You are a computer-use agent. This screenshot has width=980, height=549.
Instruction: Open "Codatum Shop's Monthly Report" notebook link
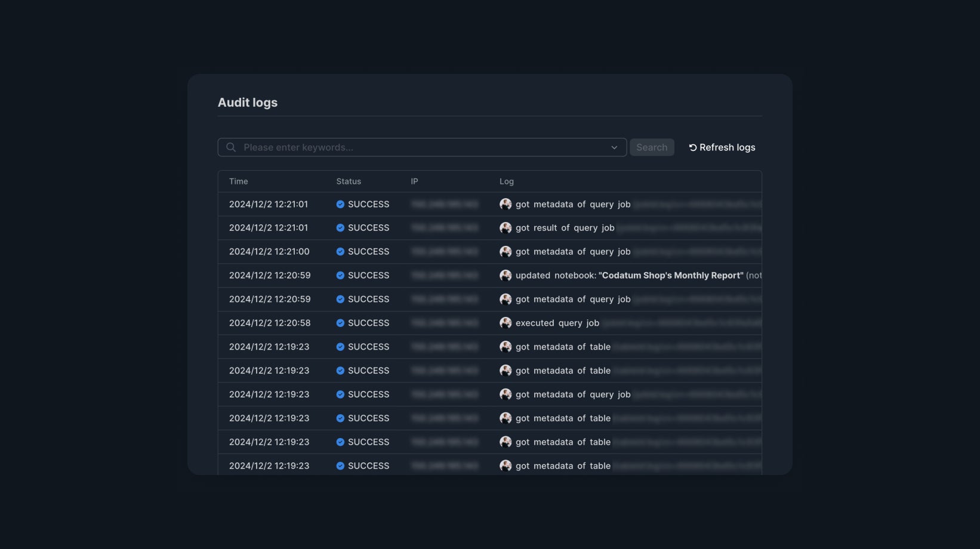[671, 276]
